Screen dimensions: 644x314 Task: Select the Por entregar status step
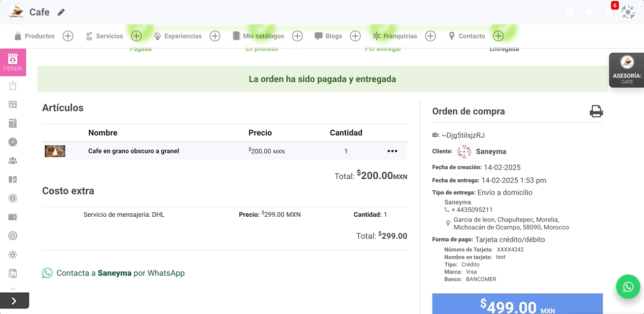(x=383, y=49)
